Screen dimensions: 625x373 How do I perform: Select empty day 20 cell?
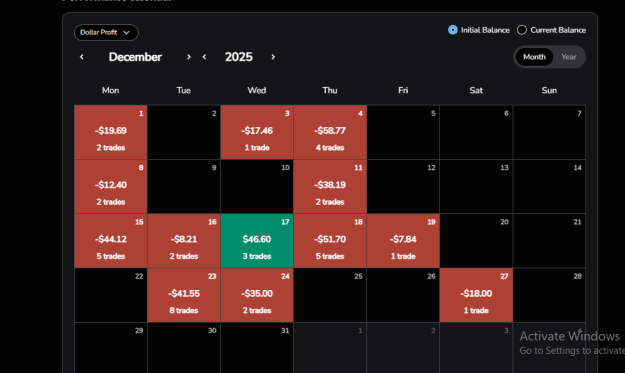pyautogui.click(x=476, y=241)
